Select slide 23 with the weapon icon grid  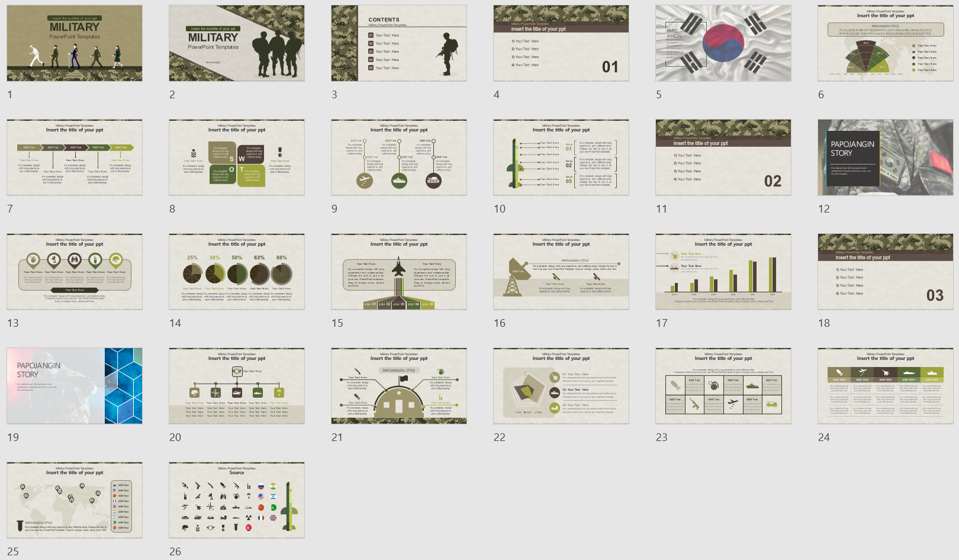pos(723,386)
